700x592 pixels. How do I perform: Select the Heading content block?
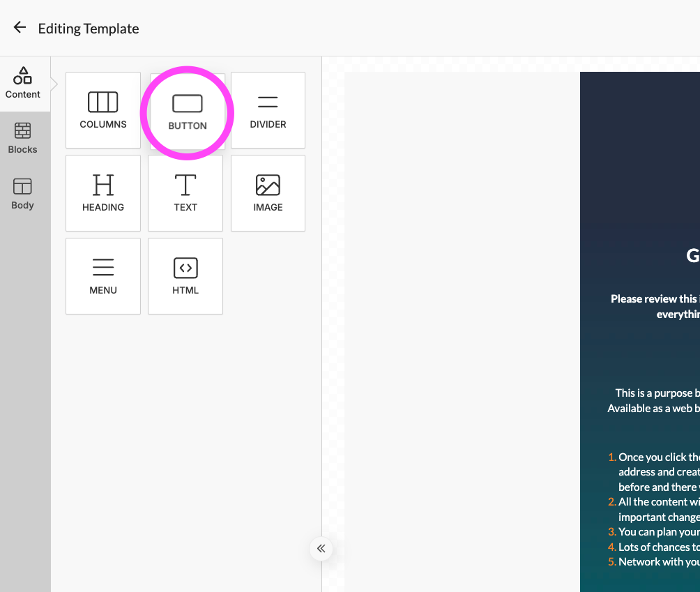pos(103,193)
